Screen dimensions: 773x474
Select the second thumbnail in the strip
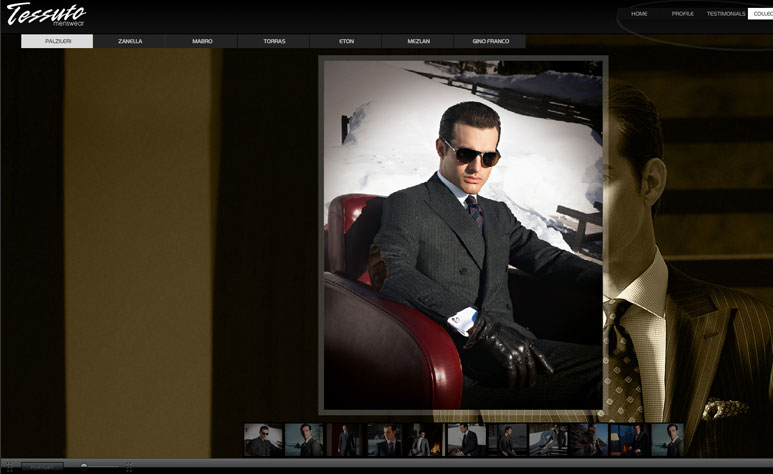[304, 440]
